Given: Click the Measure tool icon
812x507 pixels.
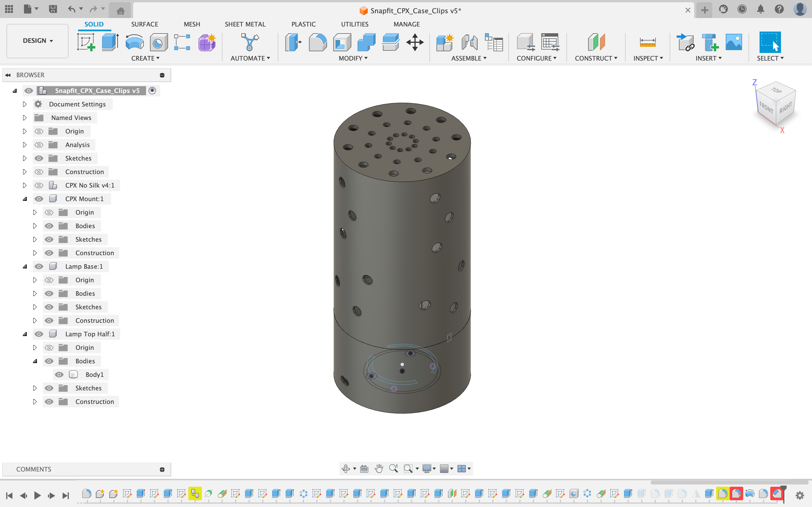Looking at the screenshot, I should [648, 42].
